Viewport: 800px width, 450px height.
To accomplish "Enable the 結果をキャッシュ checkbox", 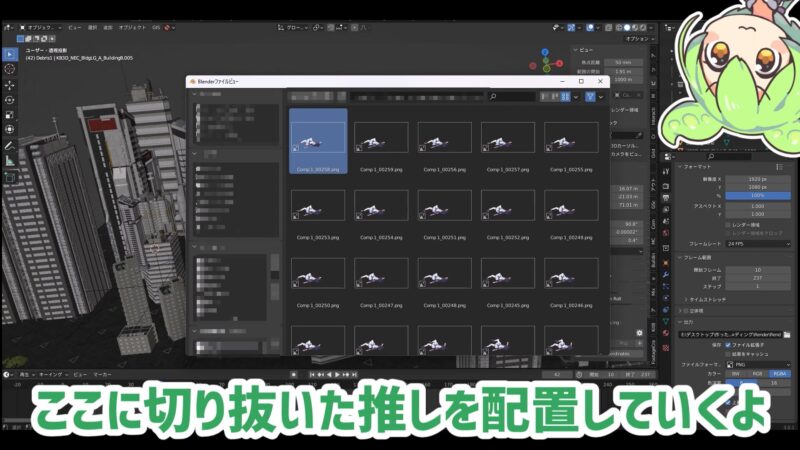I will coord(727,354).
